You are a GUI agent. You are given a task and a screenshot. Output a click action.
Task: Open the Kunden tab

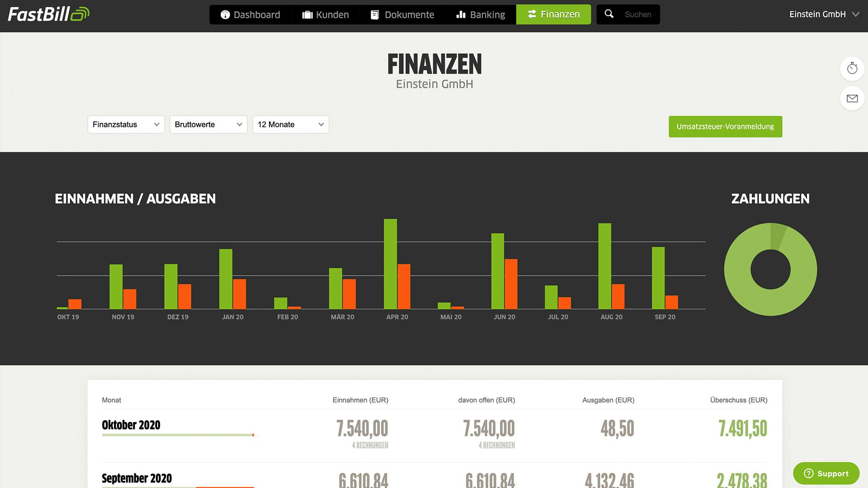click(x=325, y=14)
